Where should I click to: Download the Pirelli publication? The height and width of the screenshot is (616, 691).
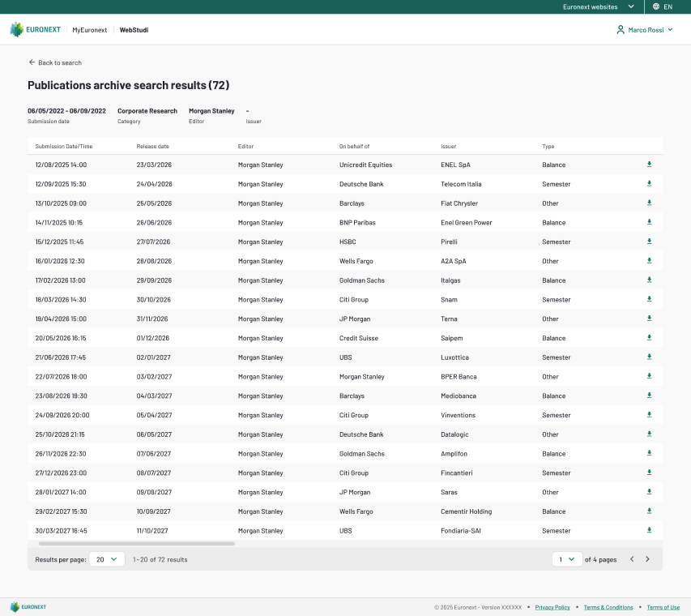click(649, 242)
